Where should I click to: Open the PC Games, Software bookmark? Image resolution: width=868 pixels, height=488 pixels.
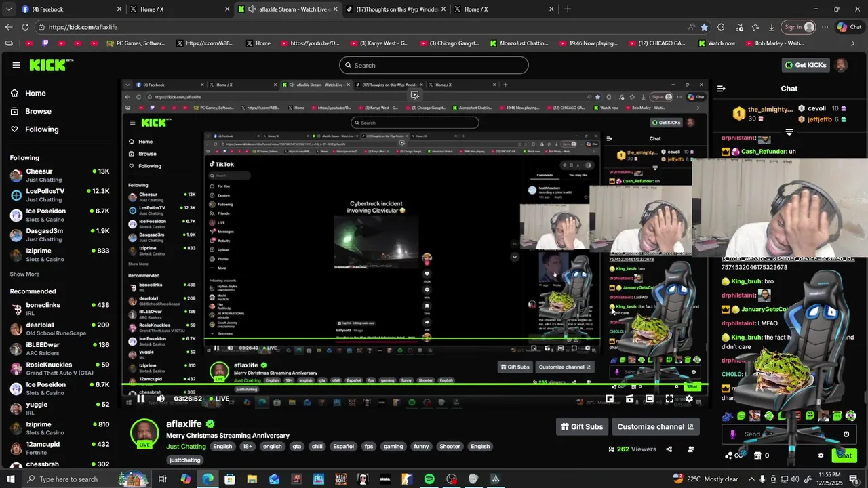(136, 43)
